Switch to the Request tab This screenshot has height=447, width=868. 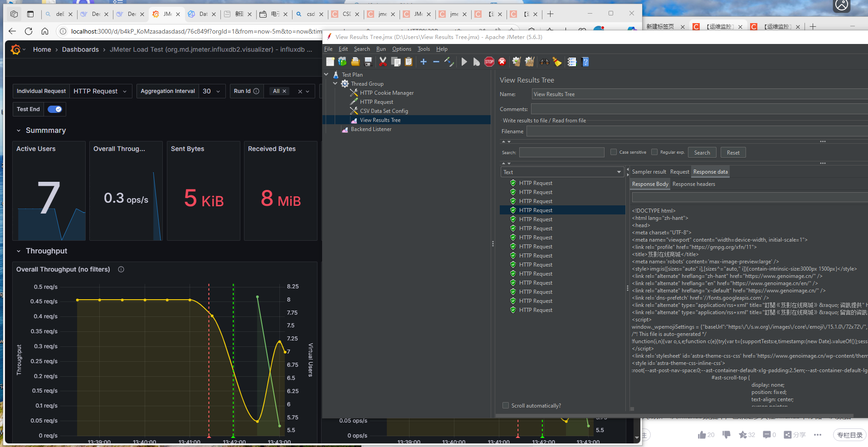click(679, 172)
